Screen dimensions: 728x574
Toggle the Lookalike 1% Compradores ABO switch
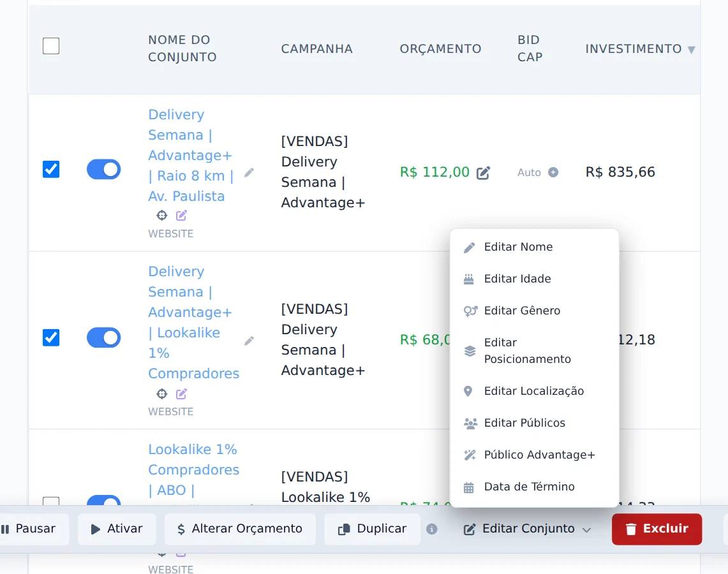tap(103, 500)
